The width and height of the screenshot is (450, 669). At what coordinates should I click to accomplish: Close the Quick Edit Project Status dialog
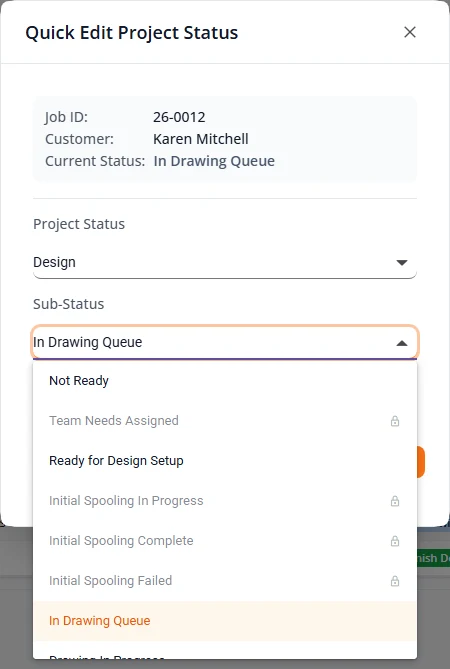(409, 32)
